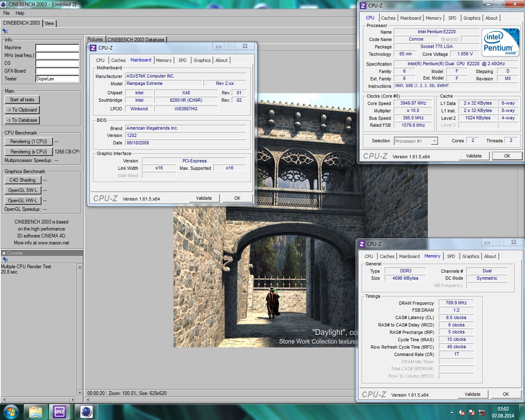This screenshot has width=525, height=420.
Task: Click BIOS date 06/18/2009
Action: [186, 143]
